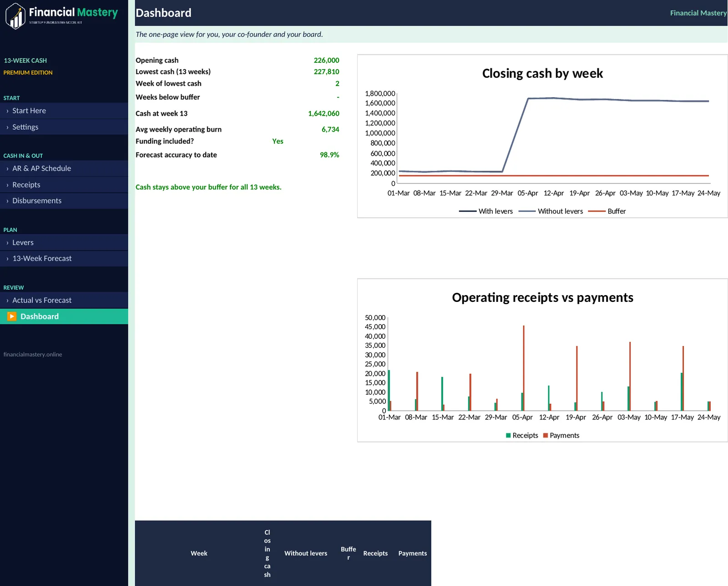This screenshot has width=728, height=586.
Task: Navigate to Receipts in the sidebar
Action: 64,185
